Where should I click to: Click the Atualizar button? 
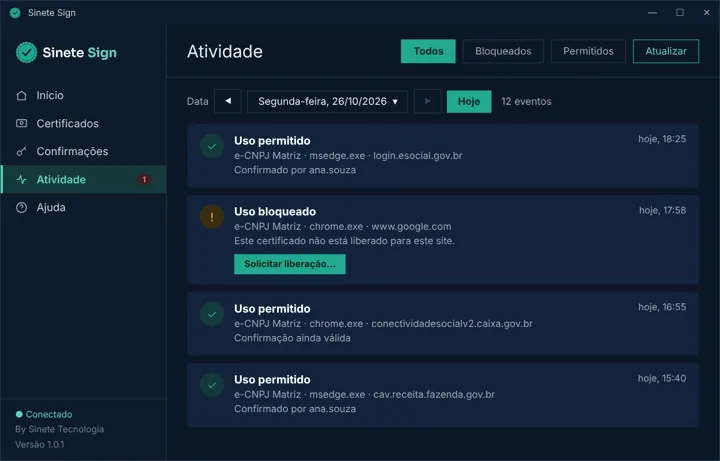point(666,51)
